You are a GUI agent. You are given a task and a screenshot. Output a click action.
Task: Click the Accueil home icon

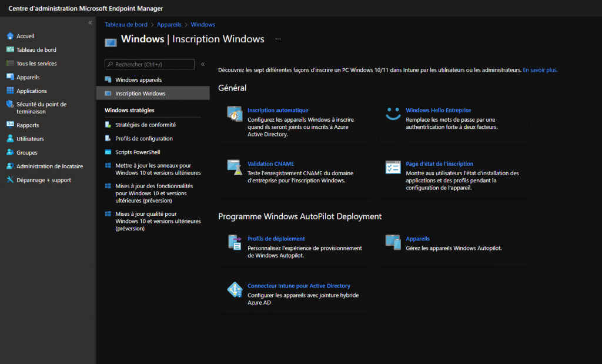tap(11, 36)
